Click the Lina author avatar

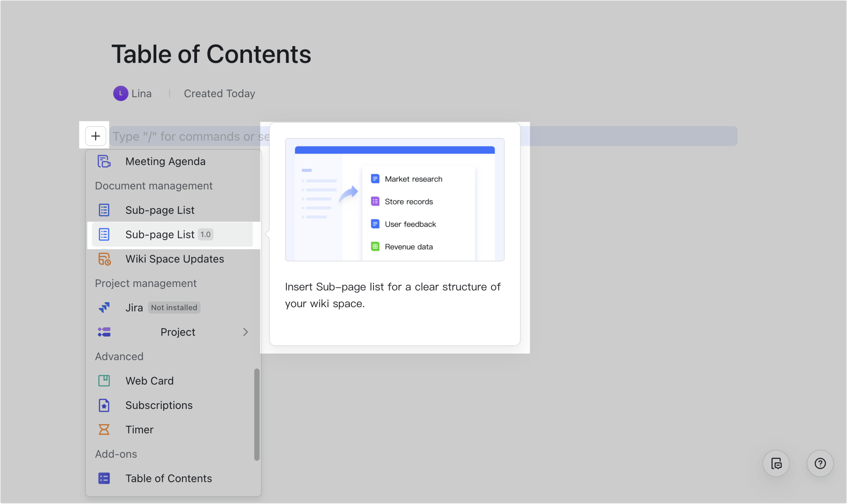[x=121, y=93]
